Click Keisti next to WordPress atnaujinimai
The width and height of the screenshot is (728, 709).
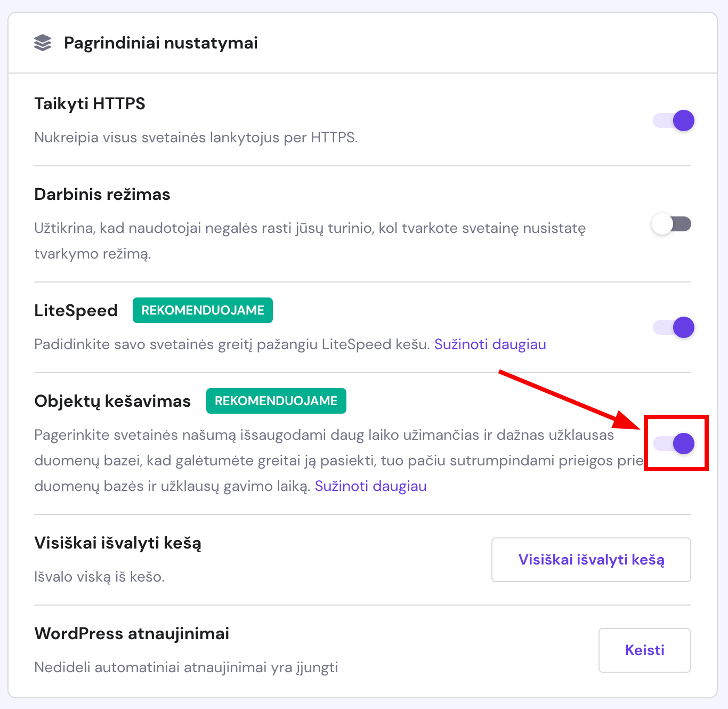pos(644,650)
